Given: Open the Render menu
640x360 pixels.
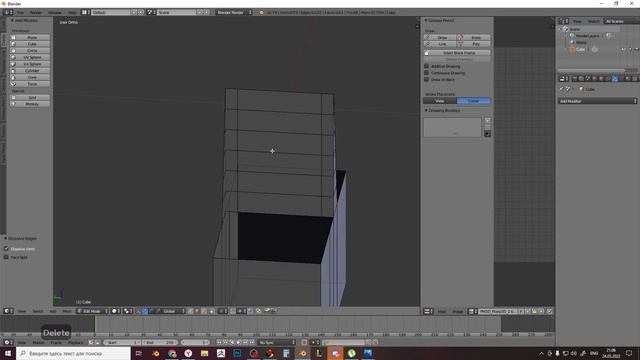Looking at the screenshot, I should point(36,13).
